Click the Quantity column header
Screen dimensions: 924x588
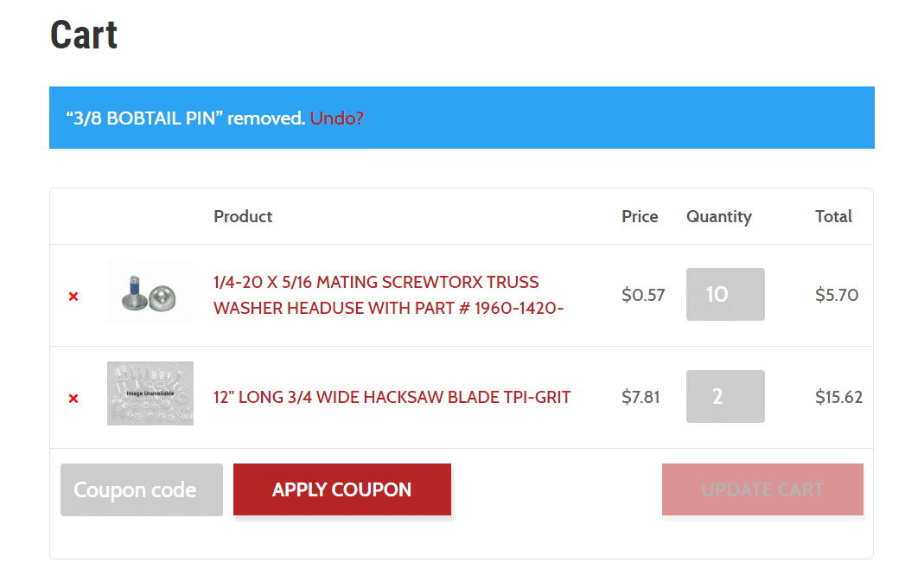click(719, 217)
